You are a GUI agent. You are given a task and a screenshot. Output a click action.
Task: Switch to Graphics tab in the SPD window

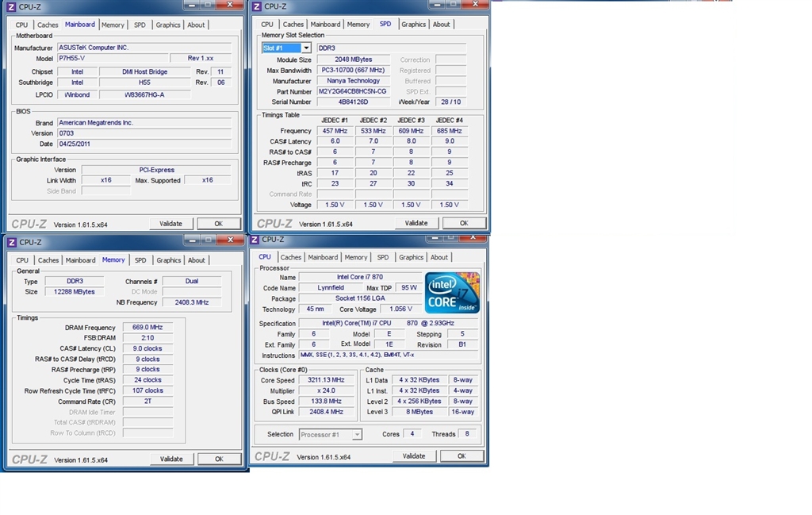point(414,25)
